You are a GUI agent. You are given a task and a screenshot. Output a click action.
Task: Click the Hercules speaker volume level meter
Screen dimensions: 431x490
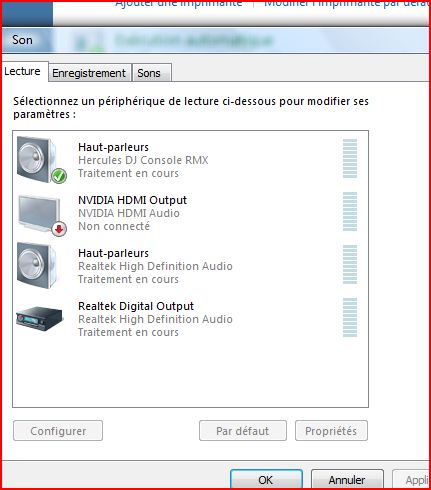pos(350,159)
